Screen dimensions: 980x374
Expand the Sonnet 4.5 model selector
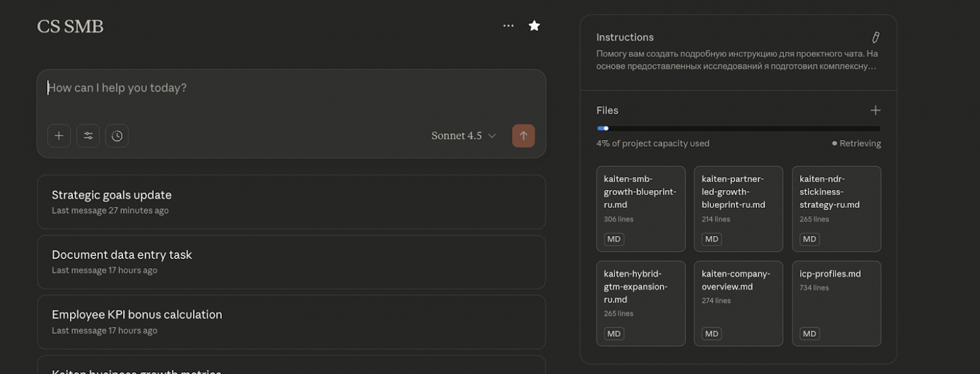click(x=464, y=136)
